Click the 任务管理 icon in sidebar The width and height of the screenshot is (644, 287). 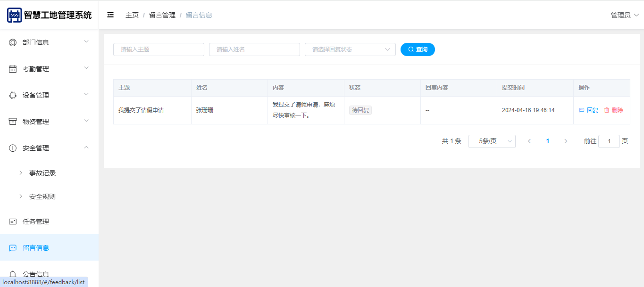13,221
